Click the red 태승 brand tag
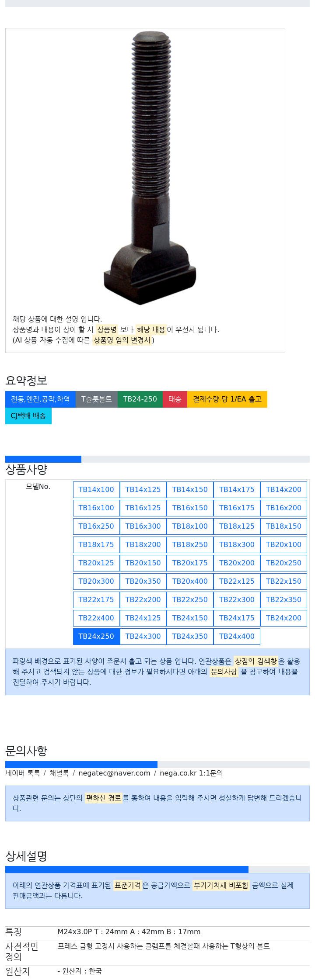315x980 pixels. coord(175,399)
